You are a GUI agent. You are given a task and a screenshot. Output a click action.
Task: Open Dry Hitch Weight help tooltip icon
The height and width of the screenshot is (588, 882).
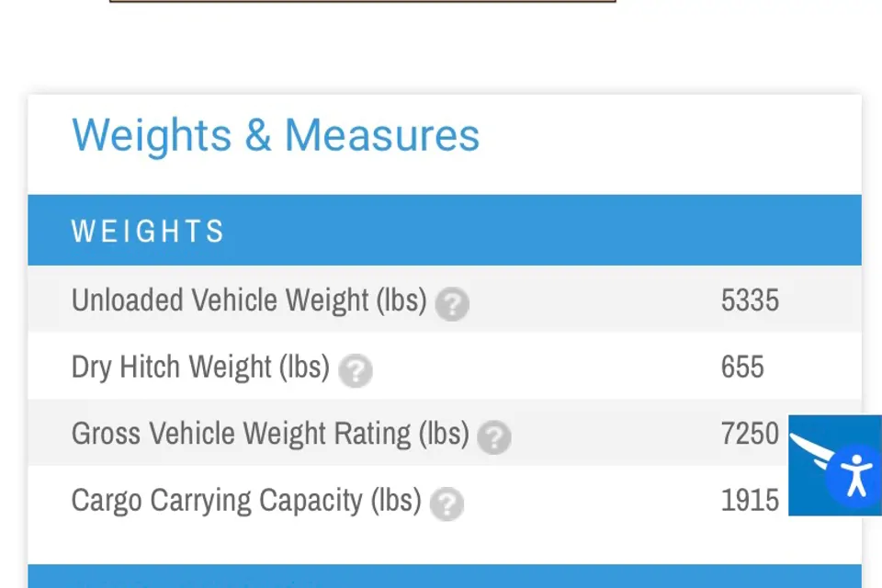(356, 371)
